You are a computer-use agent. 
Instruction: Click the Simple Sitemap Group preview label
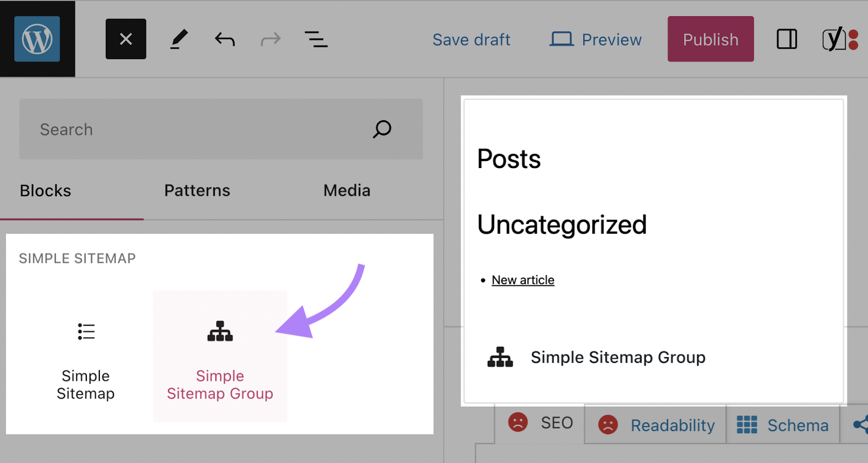pos(618,357)
